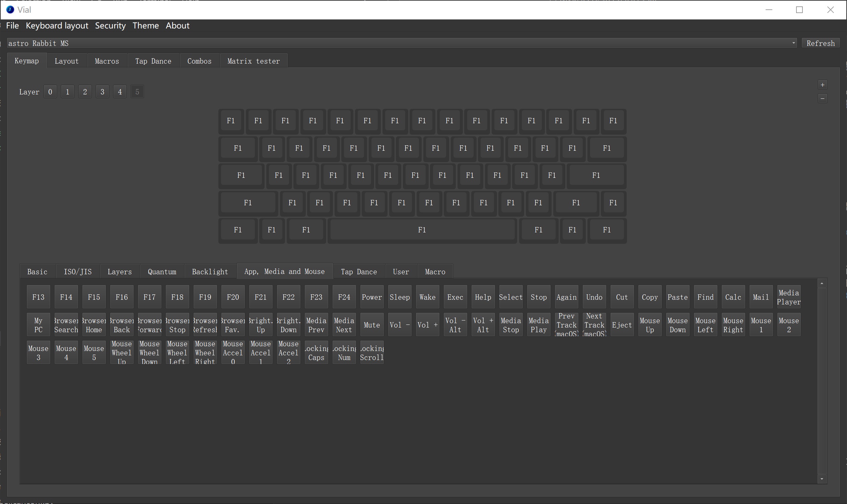Open the Macros tab
Viewport: 847px width, 504px height.
coord(108,61)
